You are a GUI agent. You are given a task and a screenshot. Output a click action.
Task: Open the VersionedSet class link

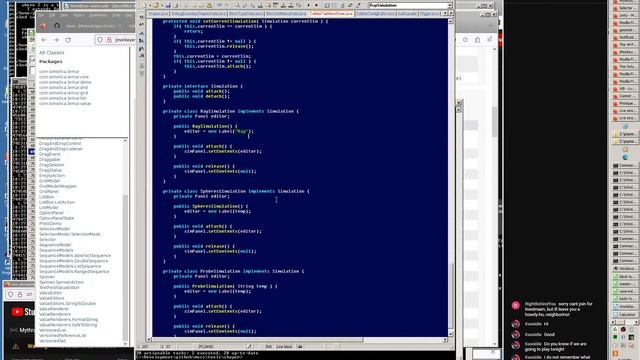coord(52,340)
